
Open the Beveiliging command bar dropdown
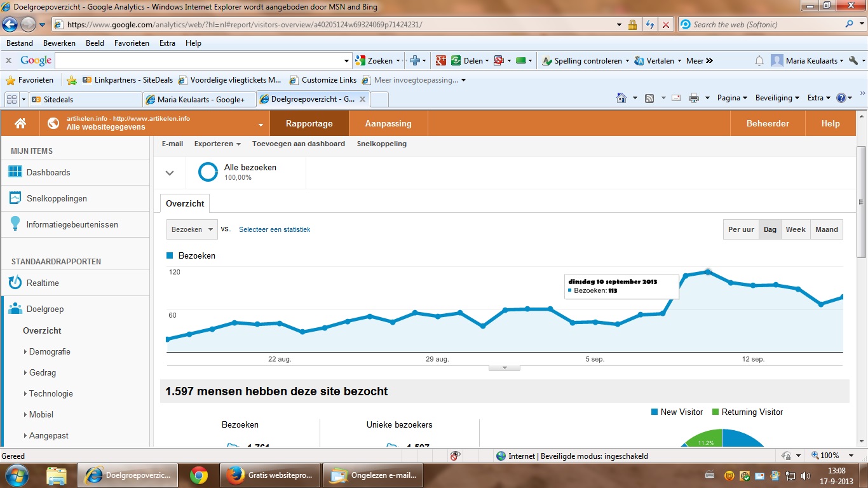click(x=778, y=98)
